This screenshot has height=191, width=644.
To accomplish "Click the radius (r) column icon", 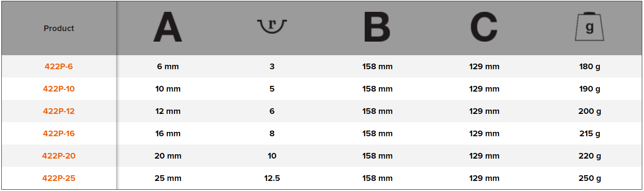I will coord(272,27).
